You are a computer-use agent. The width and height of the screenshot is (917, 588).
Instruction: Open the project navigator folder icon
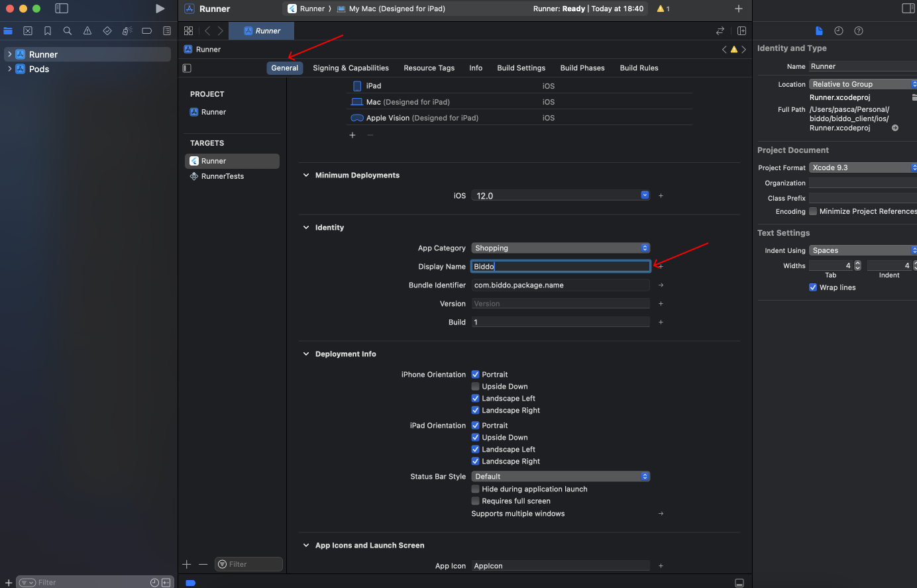click(x=8, y=31)
